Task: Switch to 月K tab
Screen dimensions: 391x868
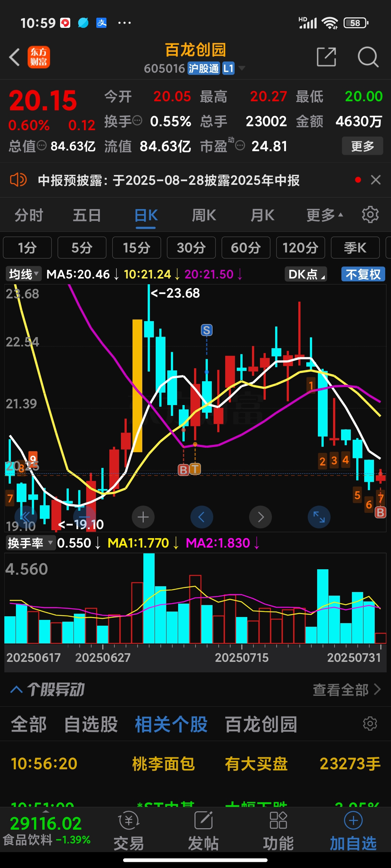Action: coord(262,215)
